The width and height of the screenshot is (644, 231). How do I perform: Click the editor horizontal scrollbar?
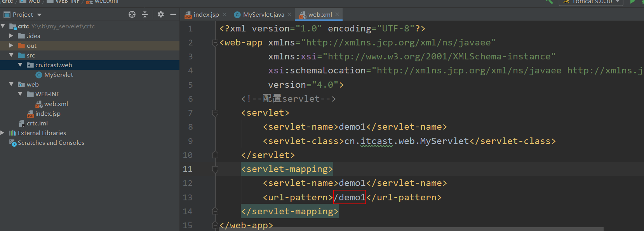[411, 229]
